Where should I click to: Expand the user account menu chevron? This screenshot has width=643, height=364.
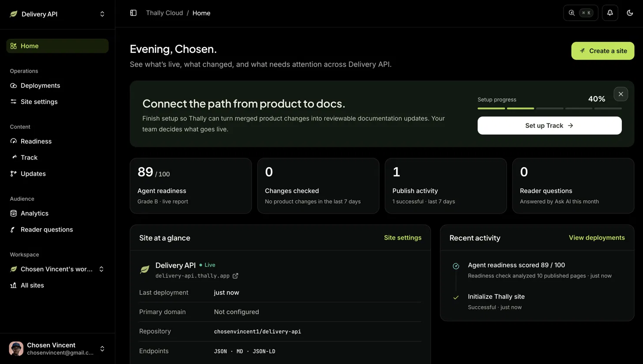[102, 349]
